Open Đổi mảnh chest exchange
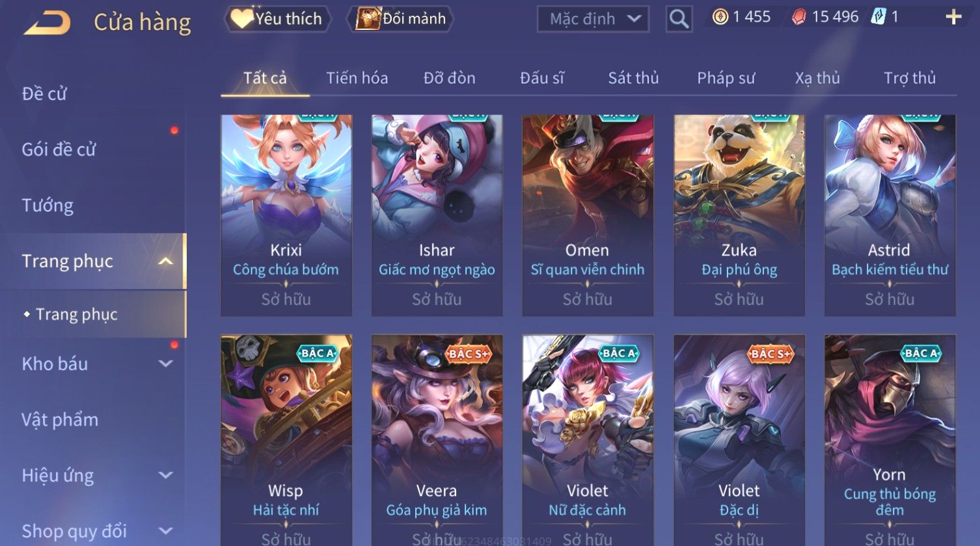The image size is (980, 546). (400, 19)
